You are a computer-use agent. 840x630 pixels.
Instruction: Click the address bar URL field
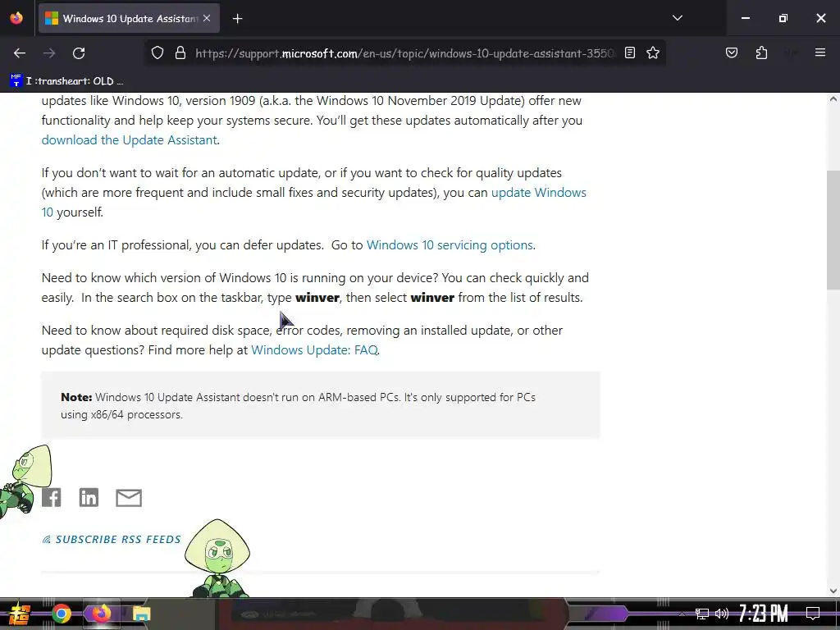point(404,53)
